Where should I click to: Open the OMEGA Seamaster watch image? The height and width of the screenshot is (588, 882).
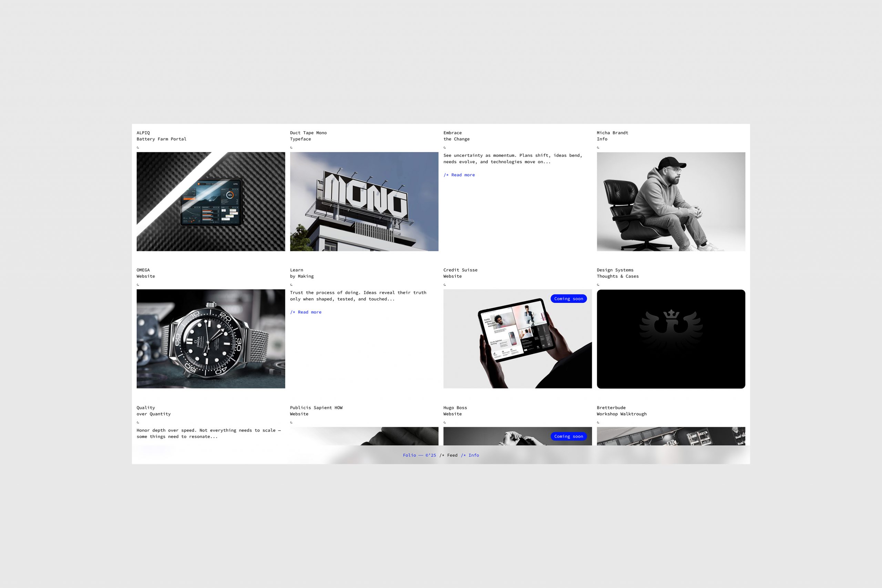point(211,339)
